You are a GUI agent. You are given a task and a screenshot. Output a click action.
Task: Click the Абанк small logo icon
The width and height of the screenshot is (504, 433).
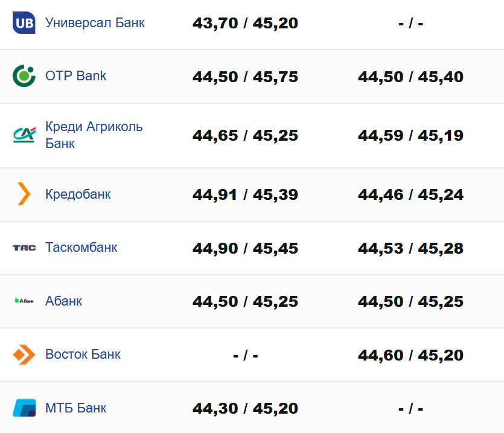(x=24, y=301)
